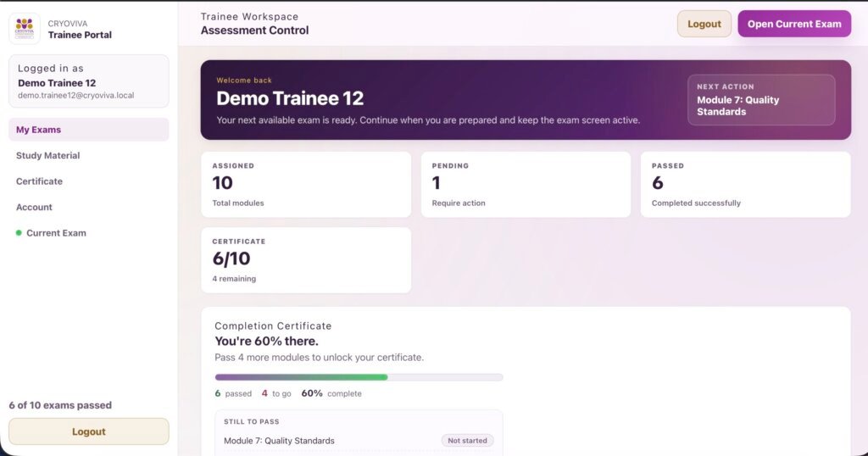Viewport: 868px width, 456px height.
Task: Select the Assigned 10 total modules card
Action: tap(306, 184)
